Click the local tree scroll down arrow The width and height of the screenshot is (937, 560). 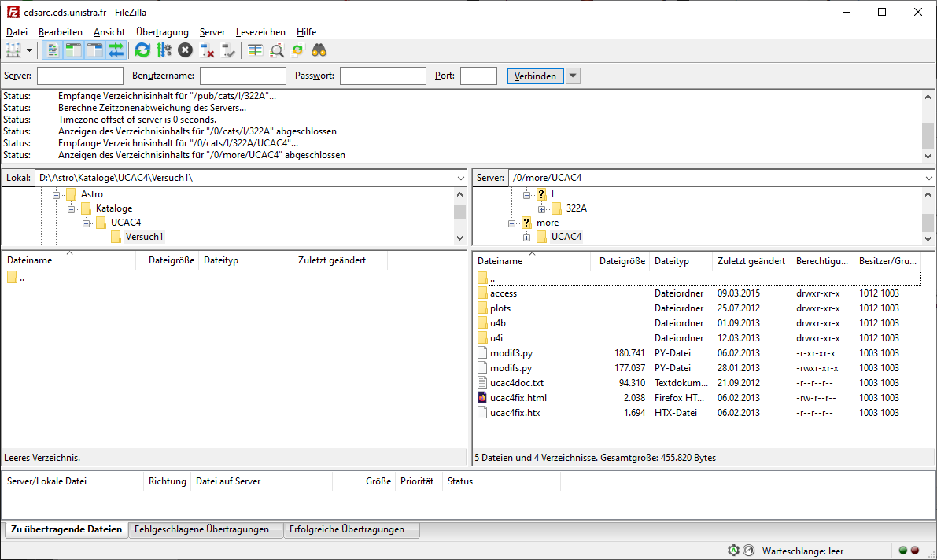459,238
